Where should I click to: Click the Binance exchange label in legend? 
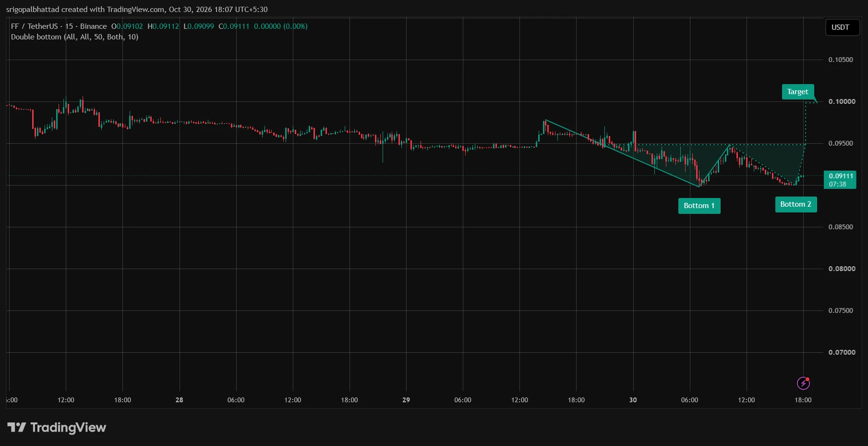93,26
